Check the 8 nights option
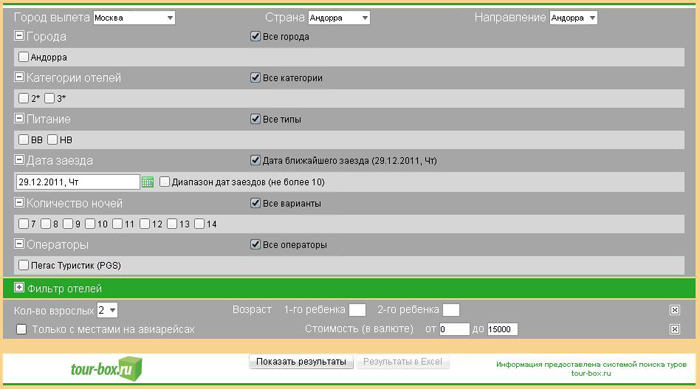This screenshot has width=700, height=389. point(46,223)
